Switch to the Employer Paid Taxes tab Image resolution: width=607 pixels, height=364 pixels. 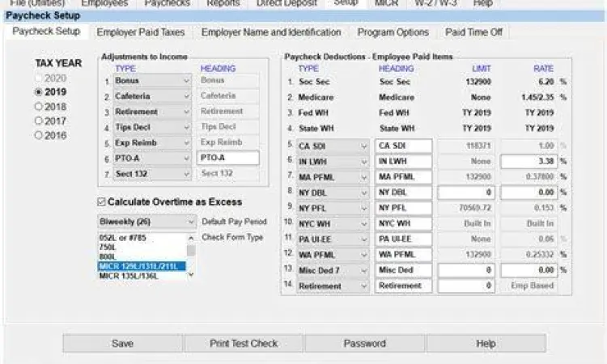point(141,32)
